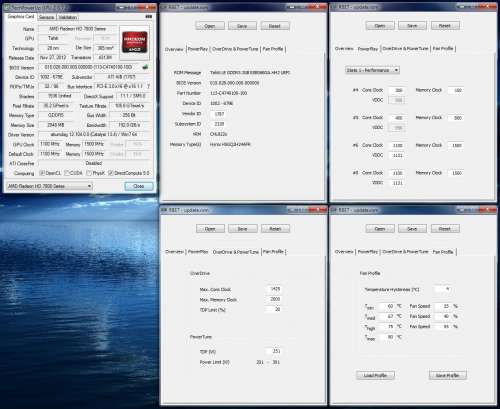Click the TDP Limit (%) input field
Viewport: 500px width, 409px height.
tap(274, 310)
